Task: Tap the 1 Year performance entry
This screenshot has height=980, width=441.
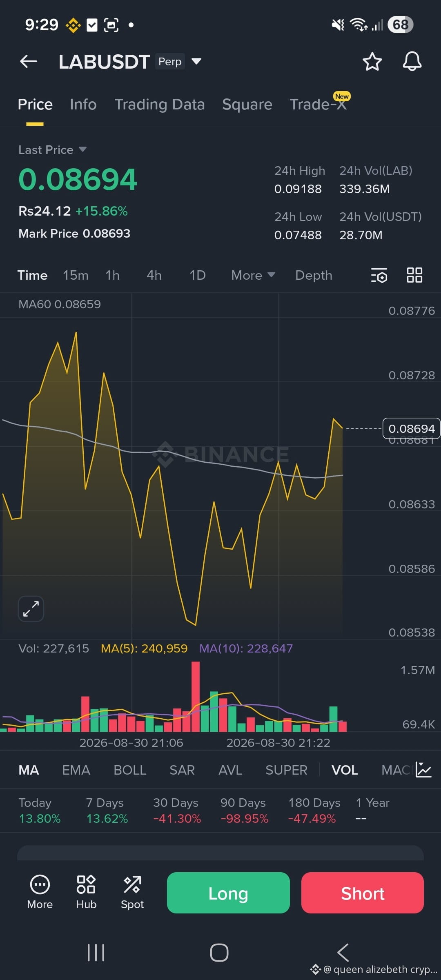Action: (x=372, y=811)
